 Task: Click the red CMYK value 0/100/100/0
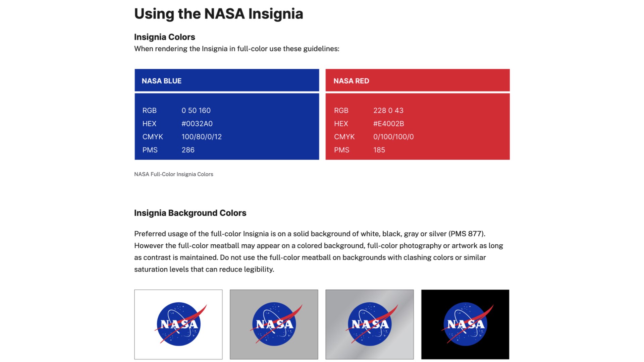393,137
